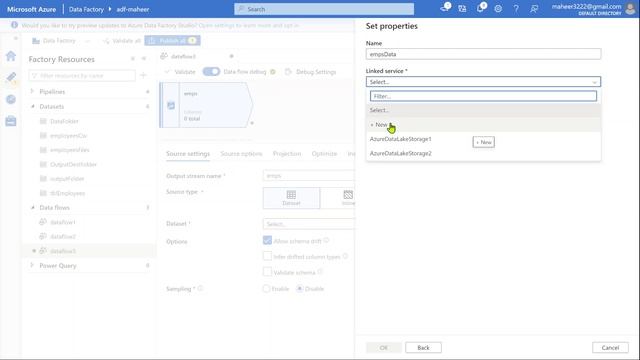Open notifications bell in top bar

click(x=481, y=8)
